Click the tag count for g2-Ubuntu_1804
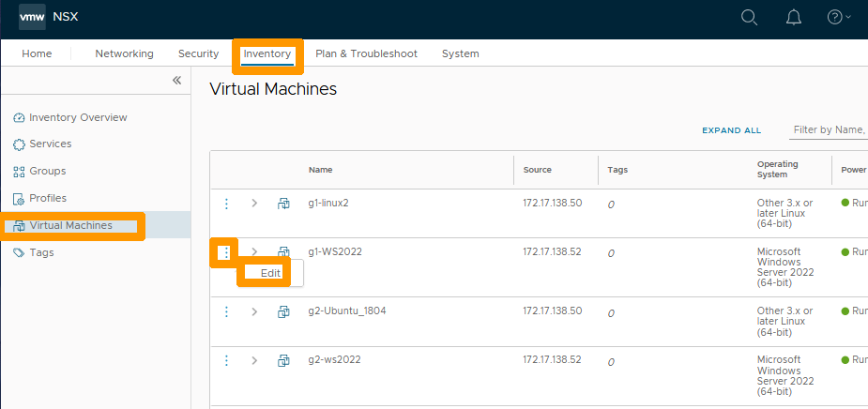This screenshot has height=409, width=868. [x=611, y=312]
